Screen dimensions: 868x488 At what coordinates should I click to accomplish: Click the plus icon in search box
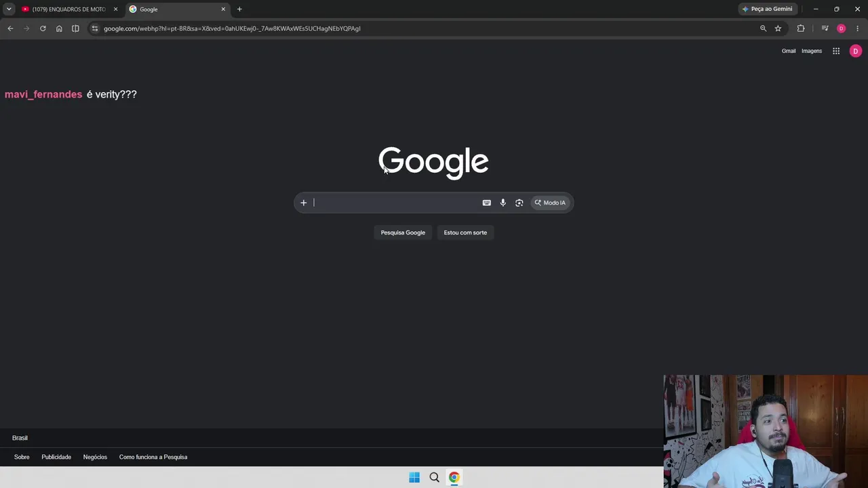[x=304, y=203]
